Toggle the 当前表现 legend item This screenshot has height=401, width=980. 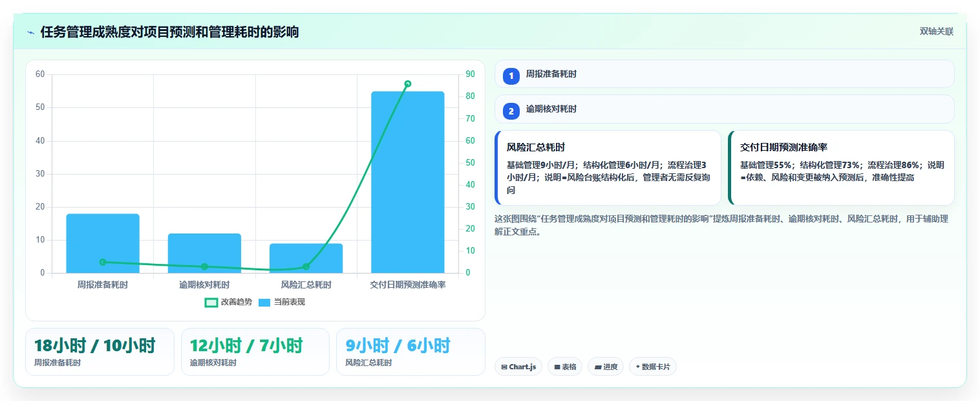pos(281,302)
